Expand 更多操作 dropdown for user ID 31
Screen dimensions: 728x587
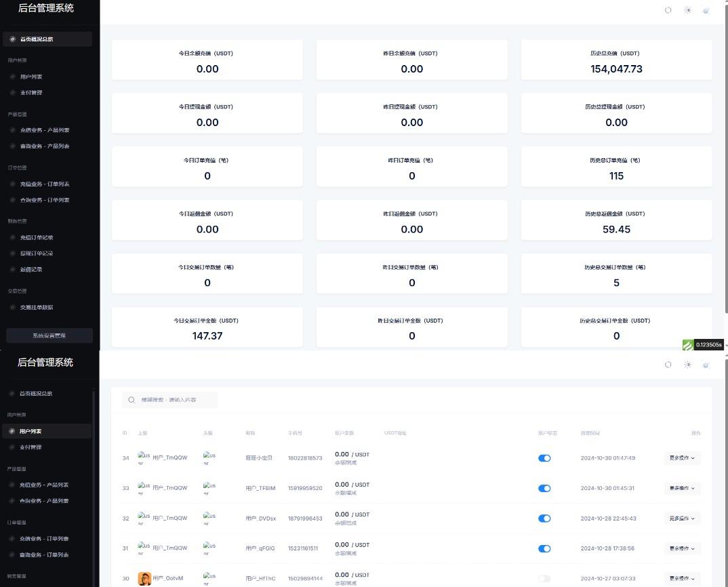click(682, 548)
